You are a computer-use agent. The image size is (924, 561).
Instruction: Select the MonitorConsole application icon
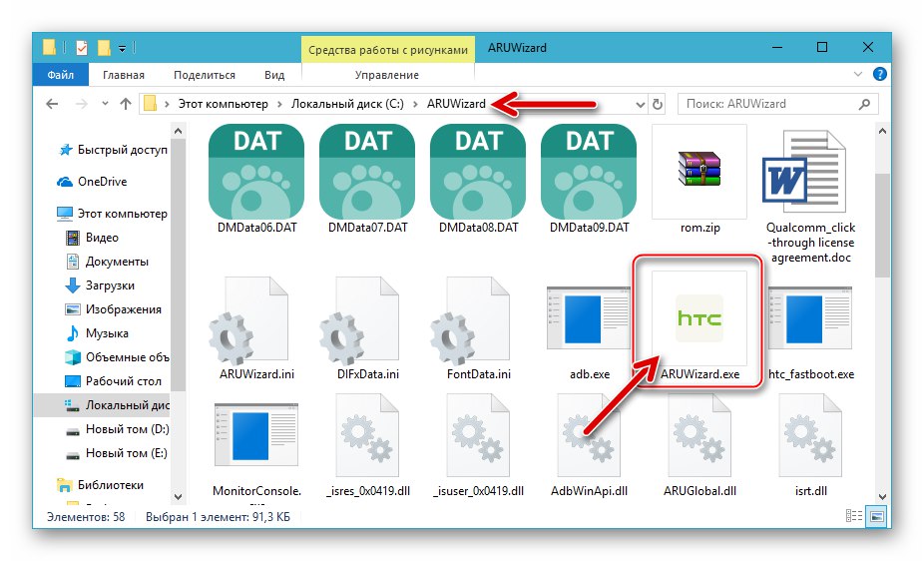tap(256, 436)
